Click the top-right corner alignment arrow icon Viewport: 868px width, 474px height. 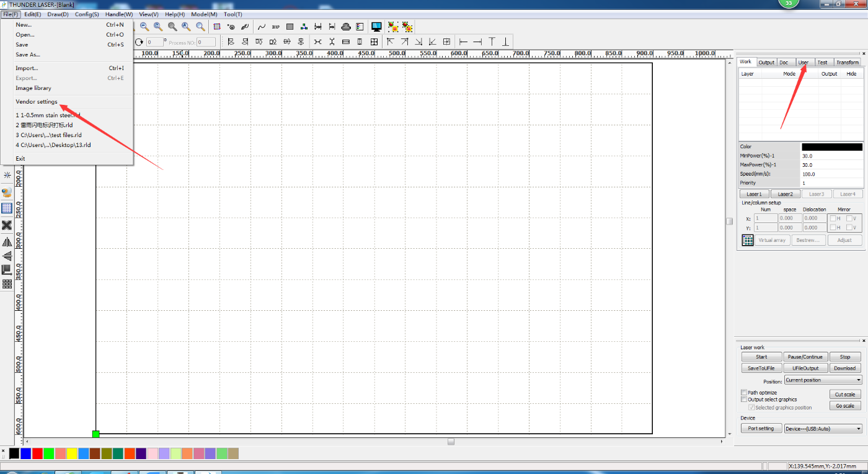404,42
